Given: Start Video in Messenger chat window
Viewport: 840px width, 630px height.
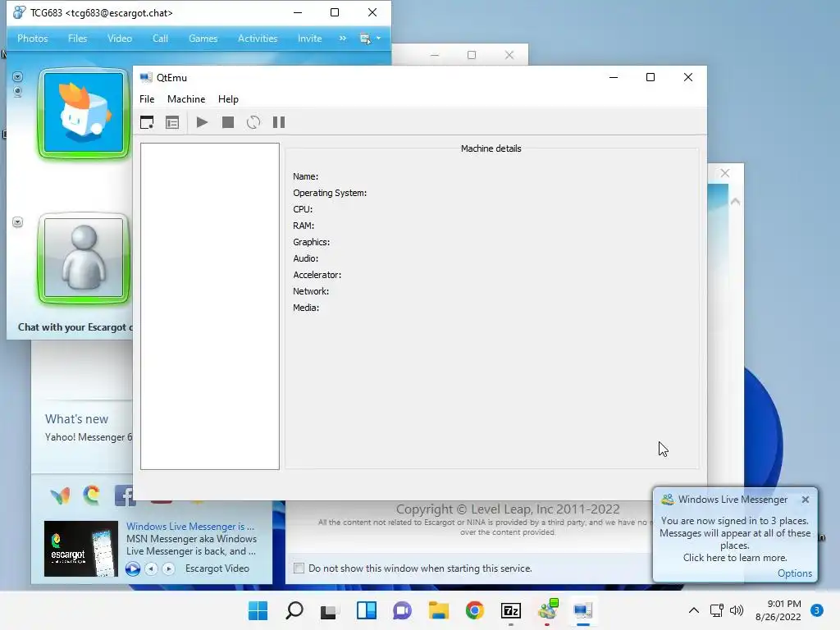Looking at the screenshot, I should coord(120,39).
